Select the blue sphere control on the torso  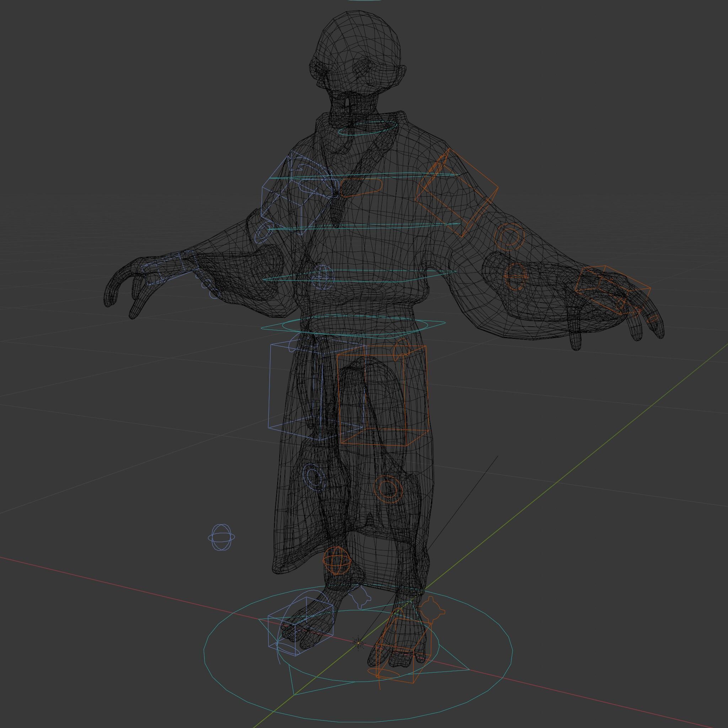tap(322, 277)
